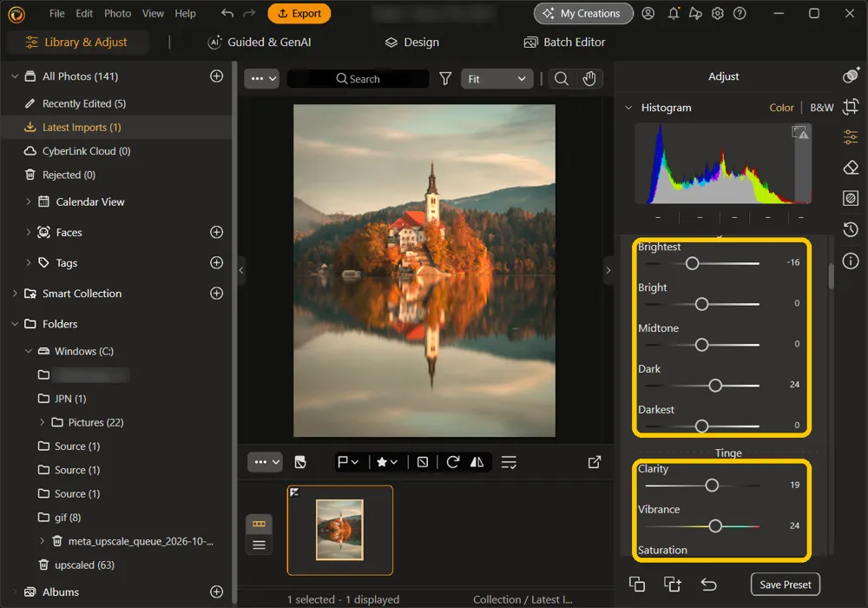Open the History panel icon

point(851,229)
